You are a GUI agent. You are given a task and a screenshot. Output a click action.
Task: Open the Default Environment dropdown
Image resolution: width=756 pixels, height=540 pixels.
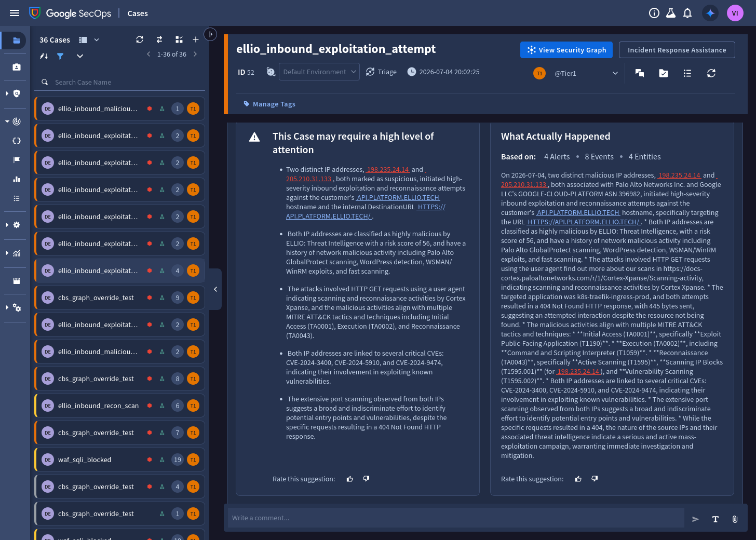[319, 72]
